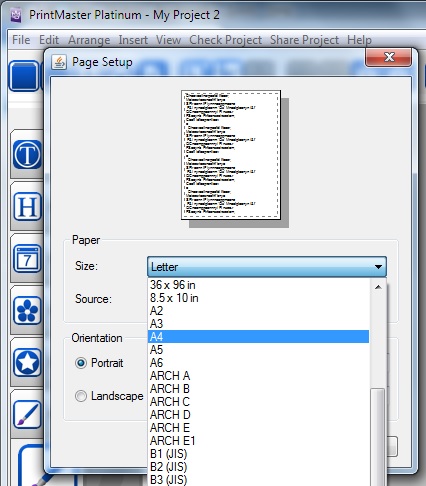Viewport: 426px width, 486px height.
Task: Open the Help menu
Action: tap(359, 40)
